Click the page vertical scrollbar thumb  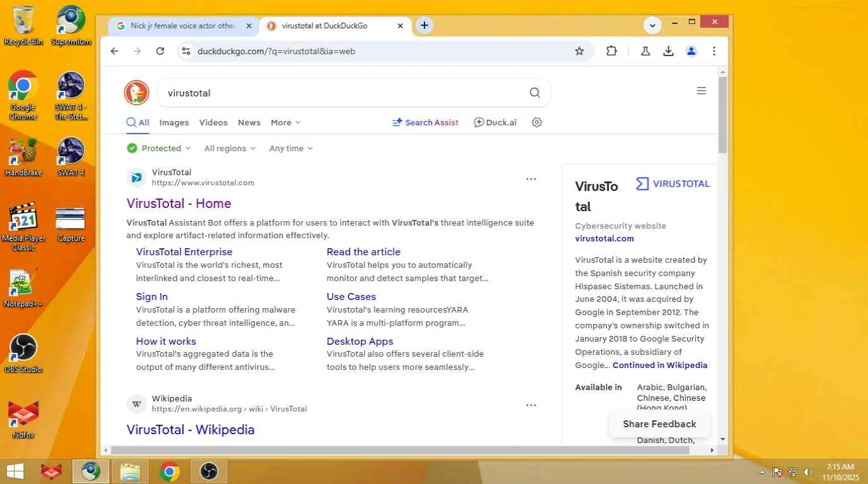(722, 115)
